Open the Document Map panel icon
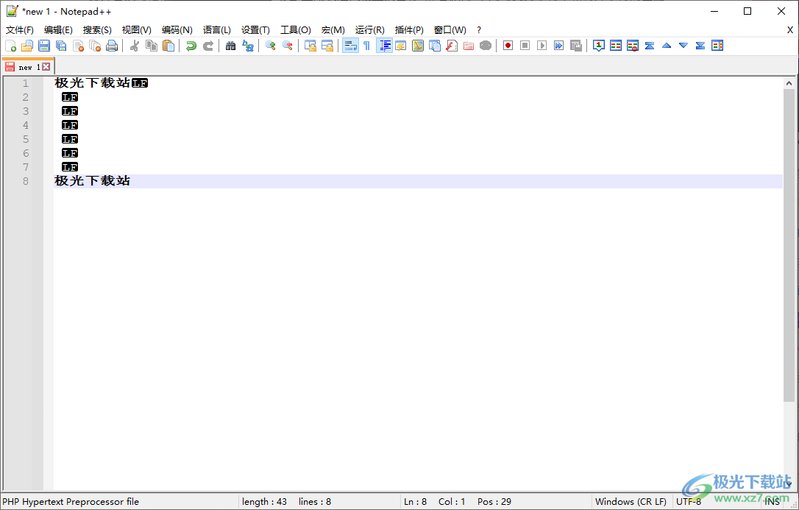 (418, 46)
